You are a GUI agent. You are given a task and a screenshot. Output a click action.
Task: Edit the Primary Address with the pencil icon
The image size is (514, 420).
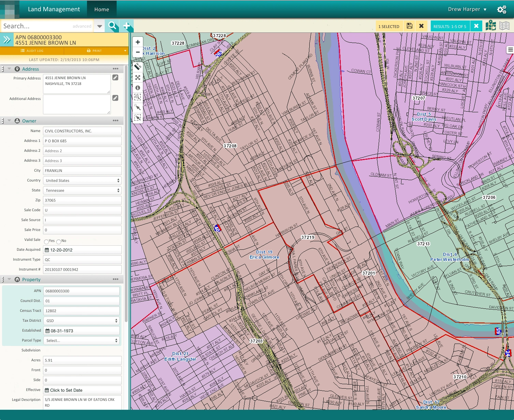click(x=115, y=77)
